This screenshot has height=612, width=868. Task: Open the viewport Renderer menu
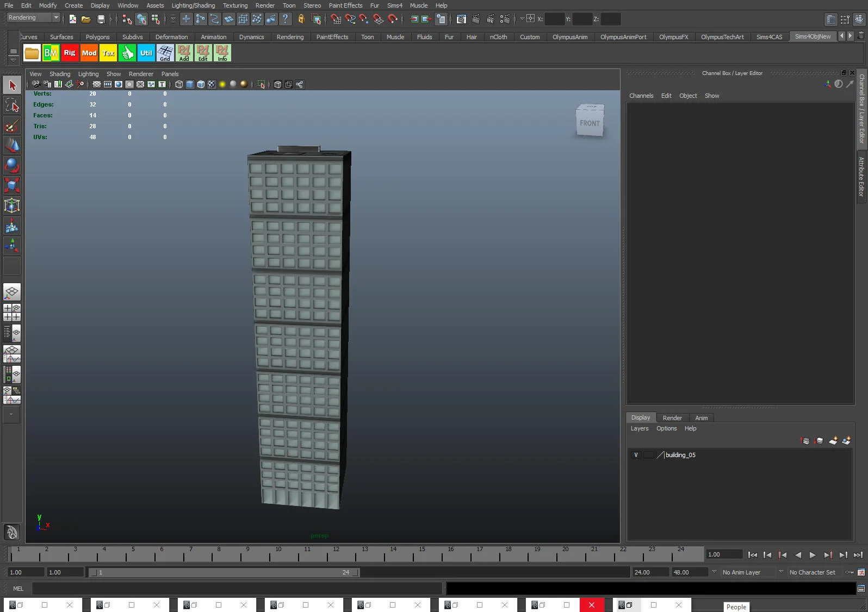pyautogui.click(x=141, y=74)
